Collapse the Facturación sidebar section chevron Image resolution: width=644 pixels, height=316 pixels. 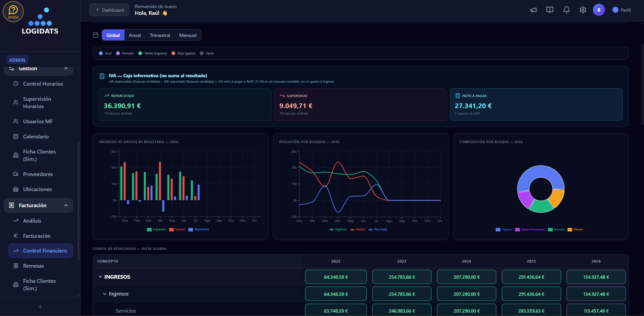click(66, 205)
